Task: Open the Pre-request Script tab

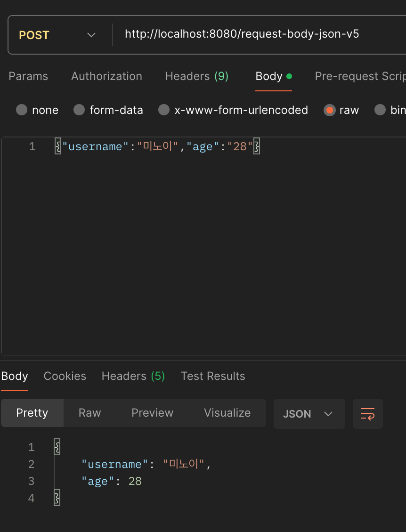Action: tap(360, 76)
